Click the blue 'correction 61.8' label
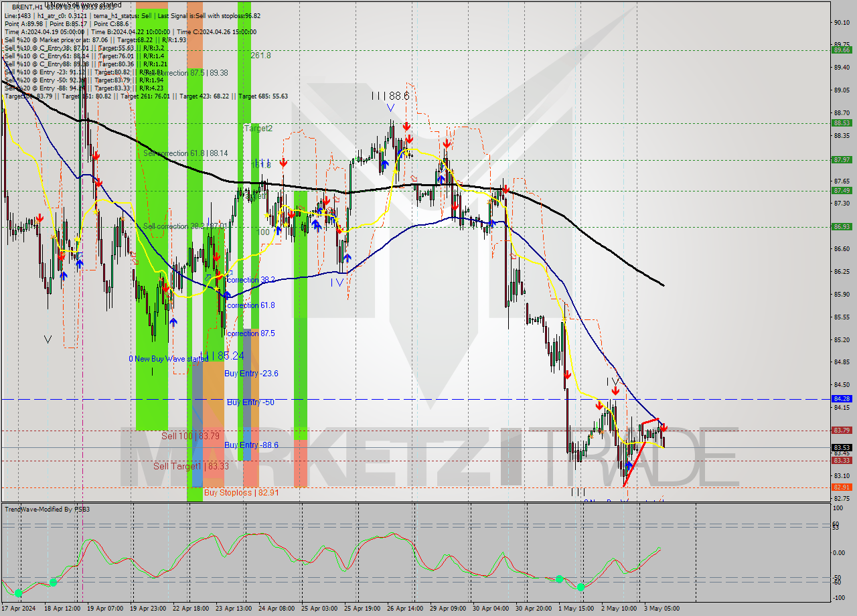Viewport: 857px width, 616px height. pos(251,305)
